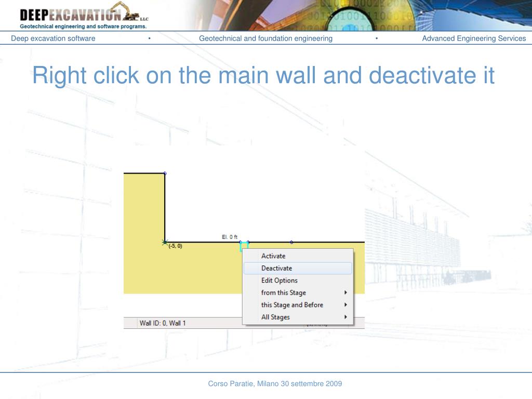Expand the All Stages submenu arrow
Viewport: 532px width, 399px height.
click(x=345, y=317)
